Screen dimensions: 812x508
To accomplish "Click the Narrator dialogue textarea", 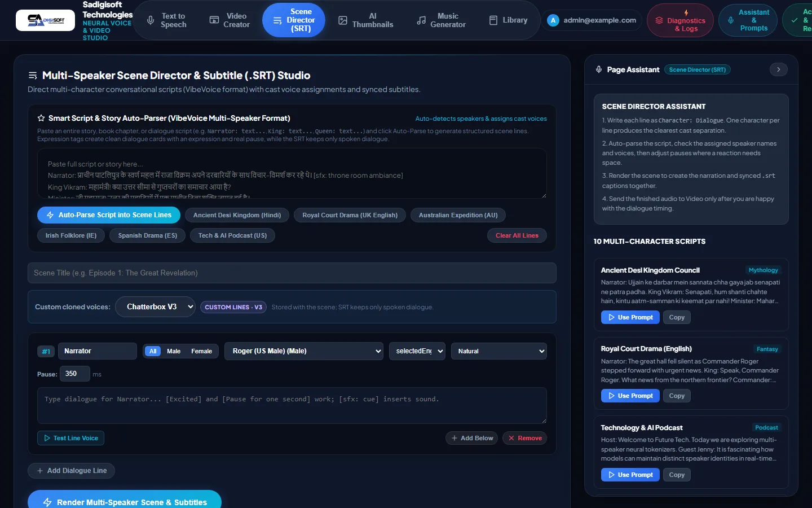I will coord(292,405).
